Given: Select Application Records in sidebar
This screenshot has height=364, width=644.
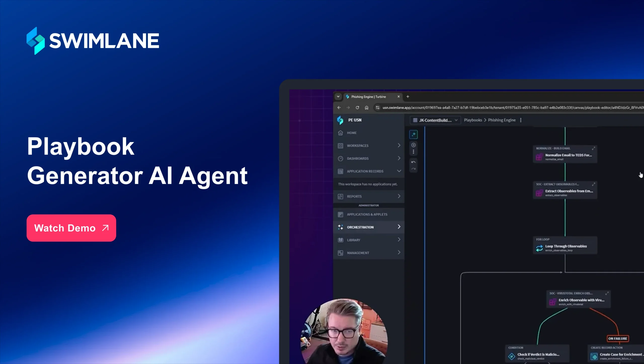Looking at the screenshot, I should [369, 171].
